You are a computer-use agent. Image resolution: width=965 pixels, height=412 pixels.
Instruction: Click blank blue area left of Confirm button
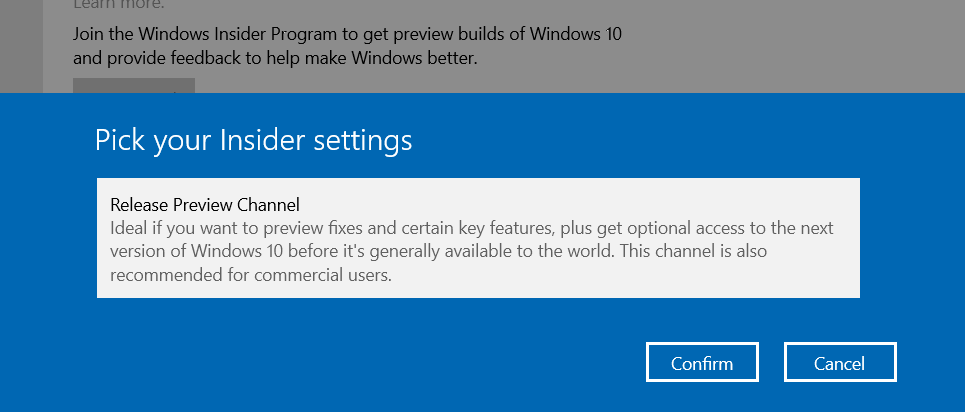400,362
